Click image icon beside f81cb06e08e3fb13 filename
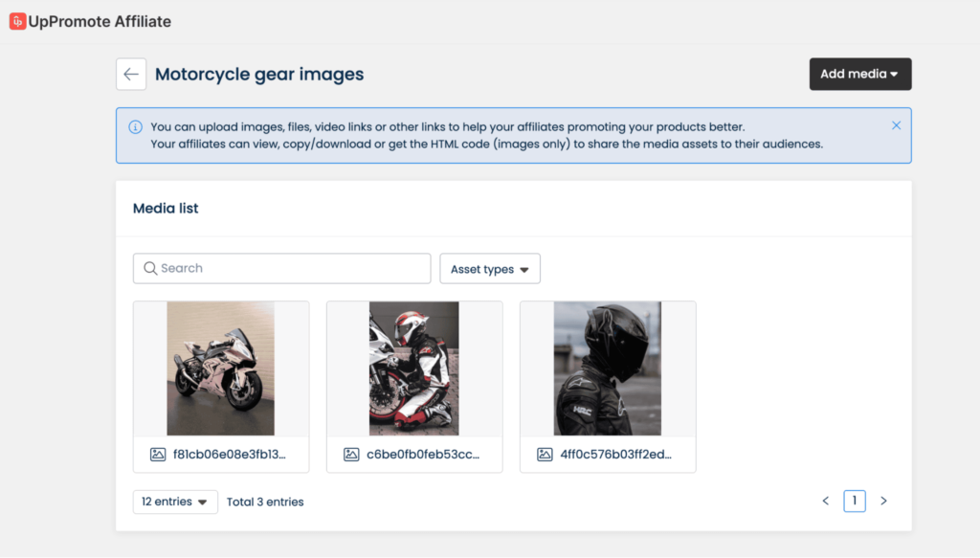The image size is (980, 558). [158, 455]
